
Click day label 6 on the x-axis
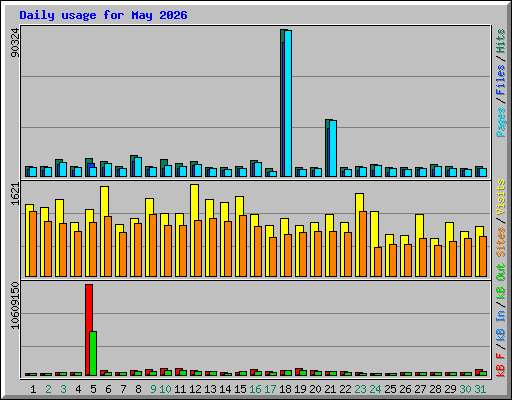[108, 389]
